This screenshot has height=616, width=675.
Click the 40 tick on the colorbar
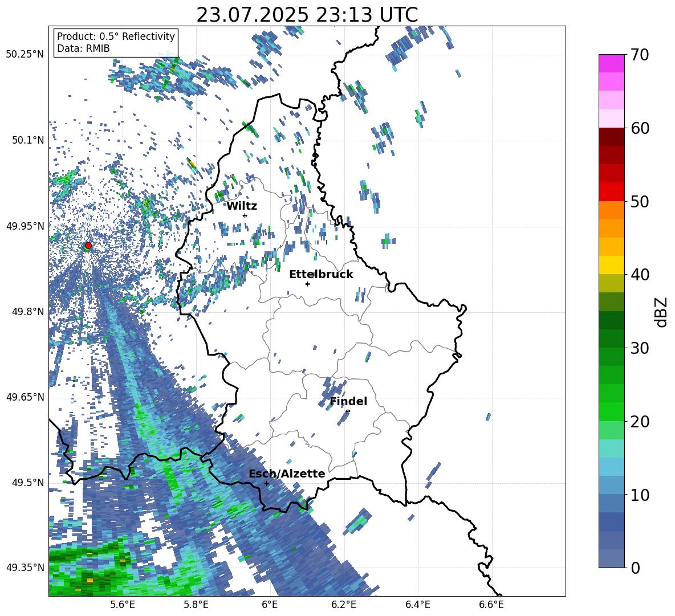pyautogui.click(x=640, y=275)
